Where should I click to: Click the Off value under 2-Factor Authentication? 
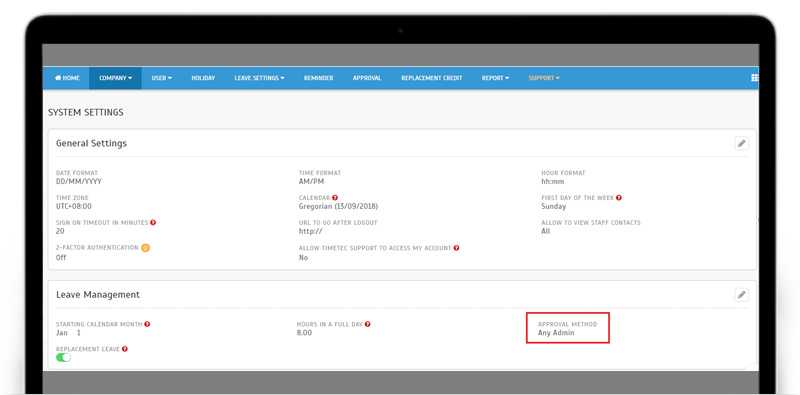click(61, 258)
